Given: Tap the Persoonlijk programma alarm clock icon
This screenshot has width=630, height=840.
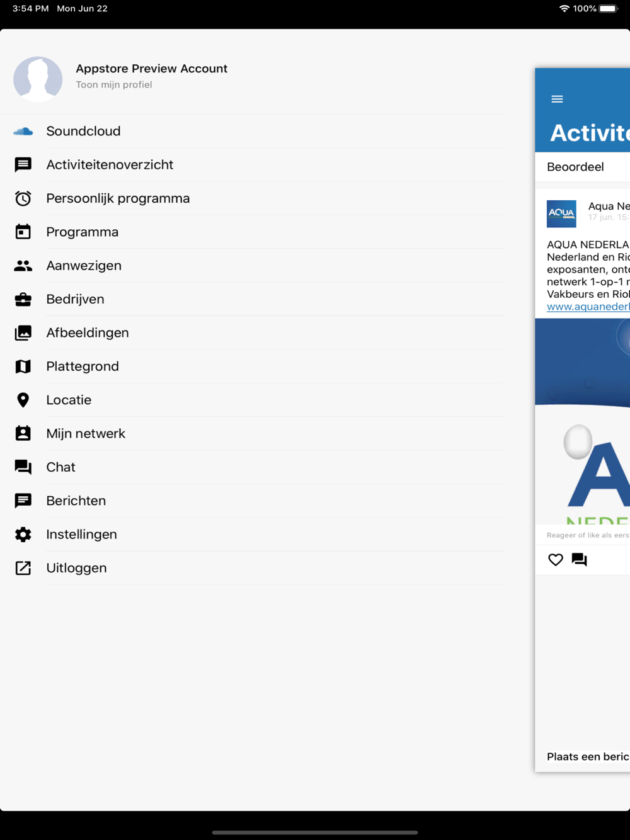Looking at the screenshot, I should 23,198.
